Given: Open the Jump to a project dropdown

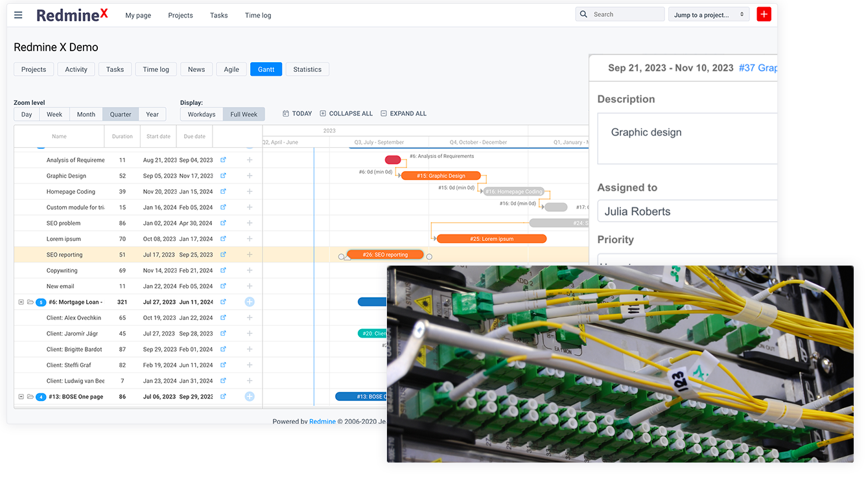Looking at the screenshot, I should tap(709, 14).
